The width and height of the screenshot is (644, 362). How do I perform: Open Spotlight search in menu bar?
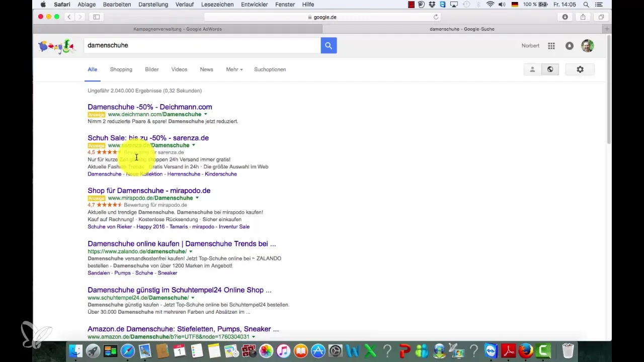pyautogui.click(x=586, y=5)
